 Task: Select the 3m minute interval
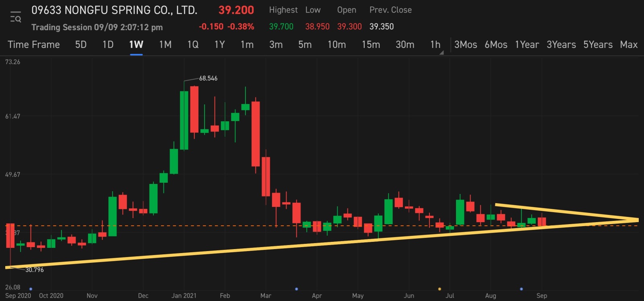click(x=276, y=45)
